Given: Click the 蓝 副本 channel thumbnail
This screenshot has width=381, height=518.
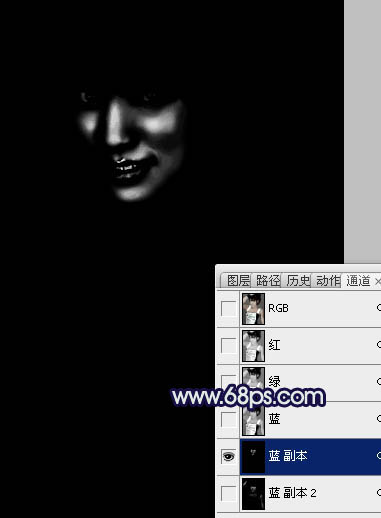Looking at the screenshot, I should [253, 457].
